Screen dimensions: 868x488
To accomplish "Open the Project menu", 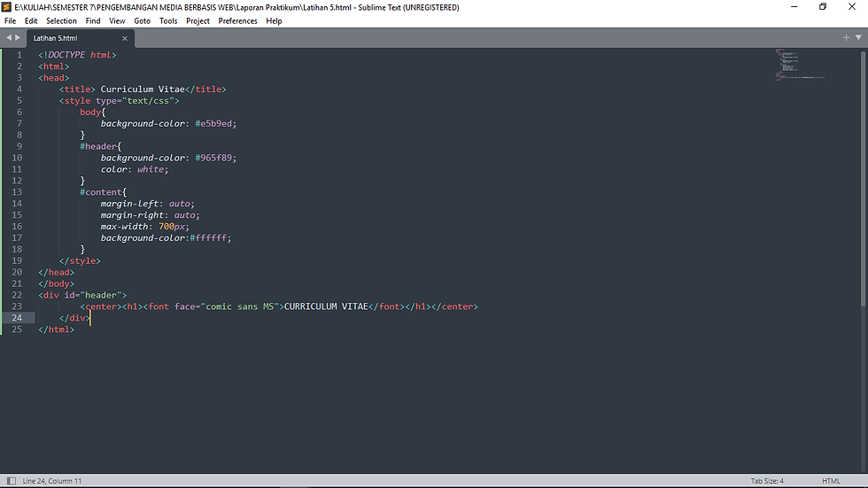I will coord(198,21).
